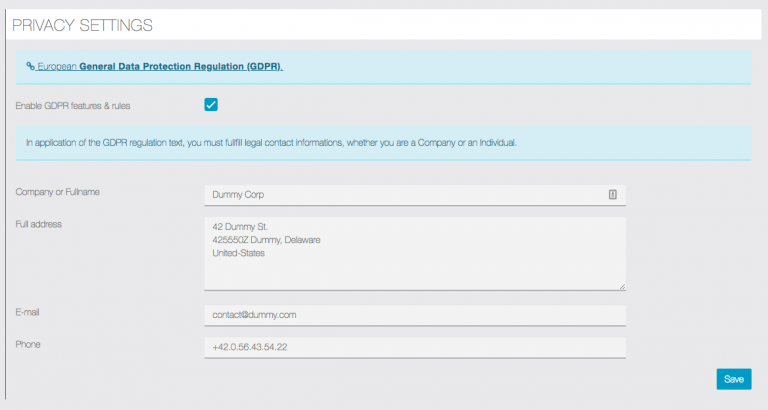Click the 'Enable GDPR features & rules' label

click(x=73, y=105)
